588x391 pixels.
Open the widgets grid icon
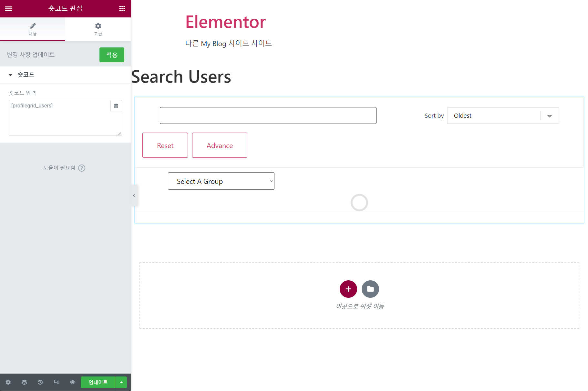tap(122, 9)
